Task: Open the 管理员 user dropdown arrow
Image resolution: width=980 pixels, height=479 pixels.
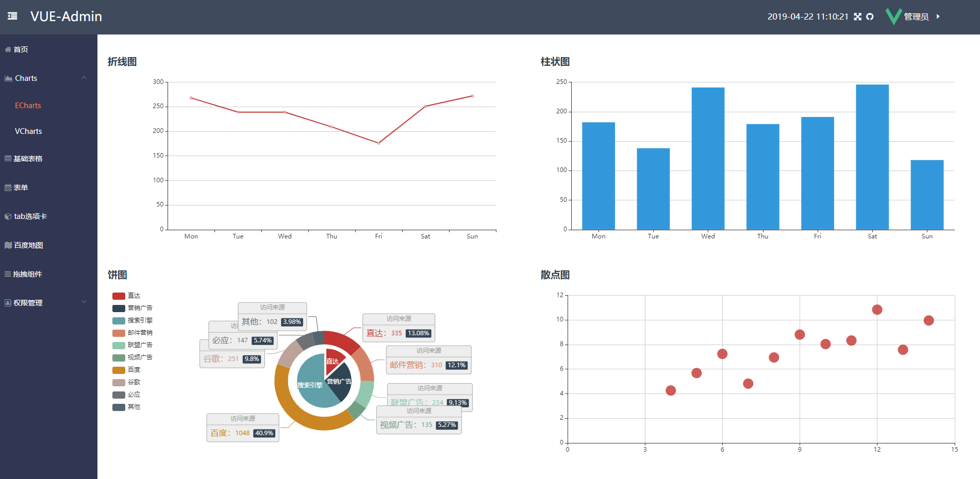Action: click(x=938, y=16)
